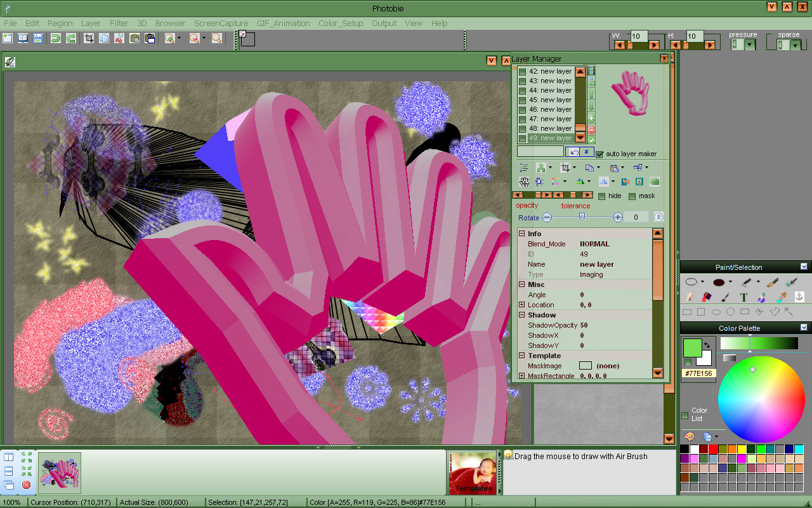The height and width of the screenshot is (508, 812).
Task: Click the new image icon in toolbar
Action: (8, 38)
